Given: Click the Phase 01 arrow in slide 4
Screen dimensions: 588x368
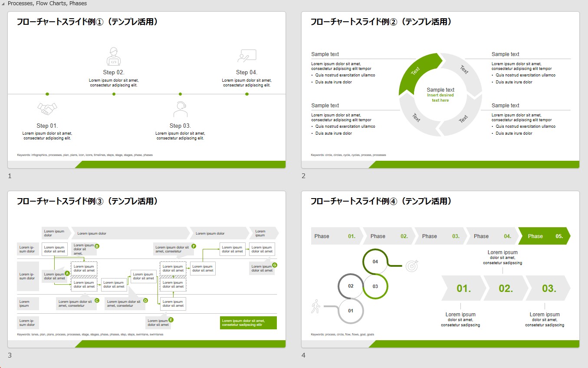Looking at the screenshot, I should [x=334, y=236].
